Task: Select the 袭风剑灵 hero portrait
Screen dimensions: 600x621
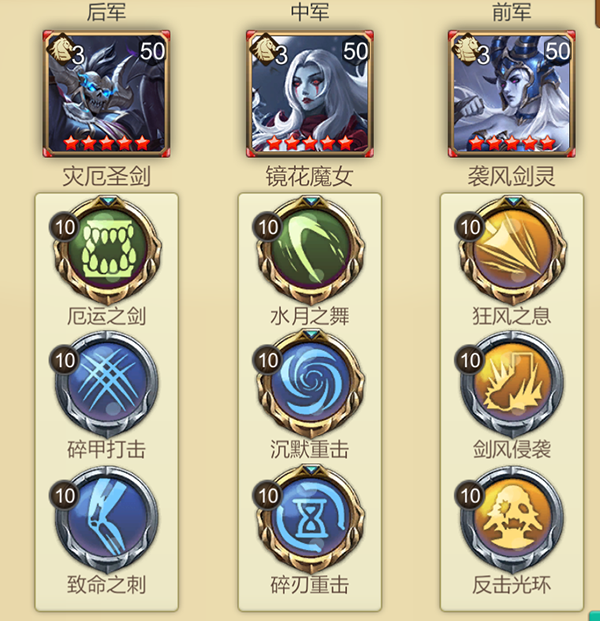Action: tap(512, 93)
